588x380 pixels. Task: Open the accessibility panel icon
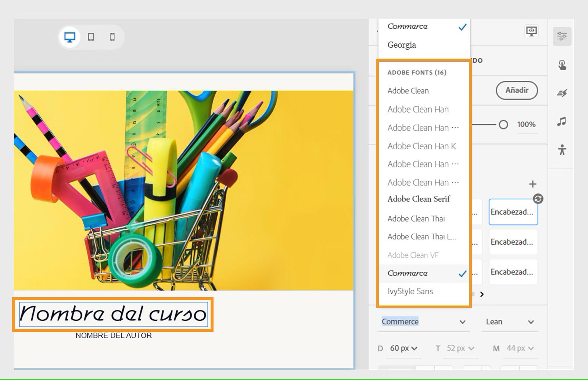tap(562, 150)
